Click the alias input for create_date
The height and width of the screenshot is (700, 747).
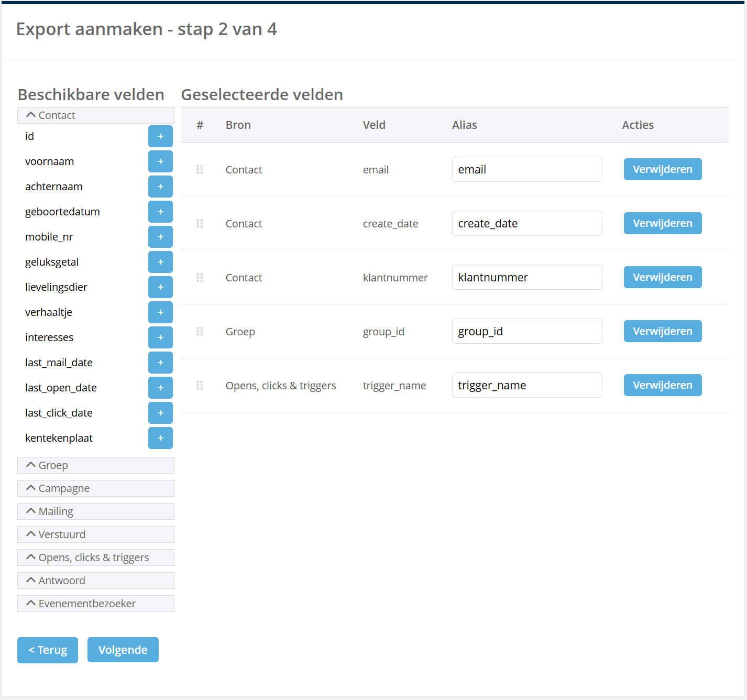point(526,223)
